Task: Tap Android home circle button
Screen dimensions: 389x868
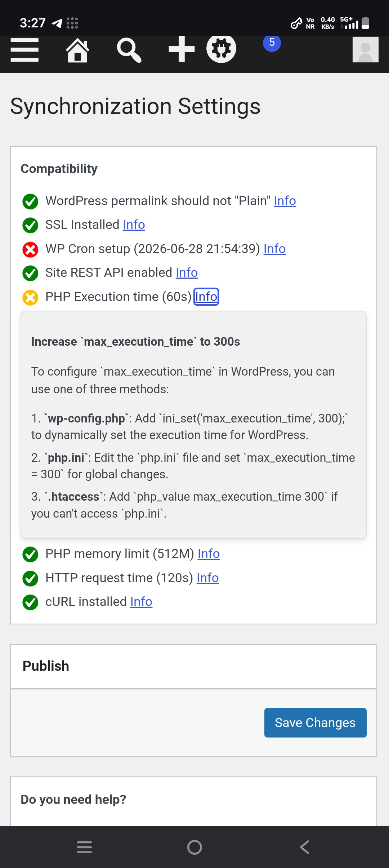Action: point(194,847)
